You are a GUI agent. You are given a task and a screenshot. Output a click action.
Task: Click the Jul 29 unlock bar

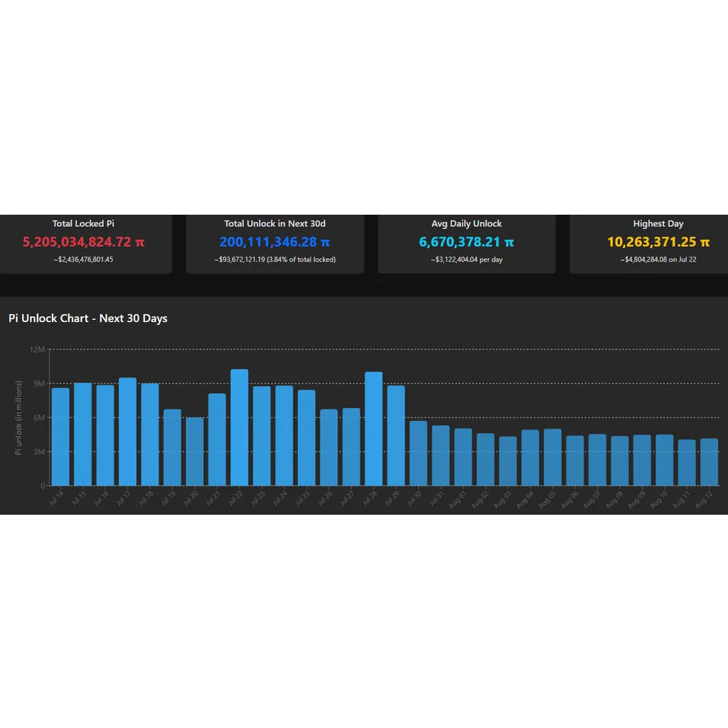396,436
